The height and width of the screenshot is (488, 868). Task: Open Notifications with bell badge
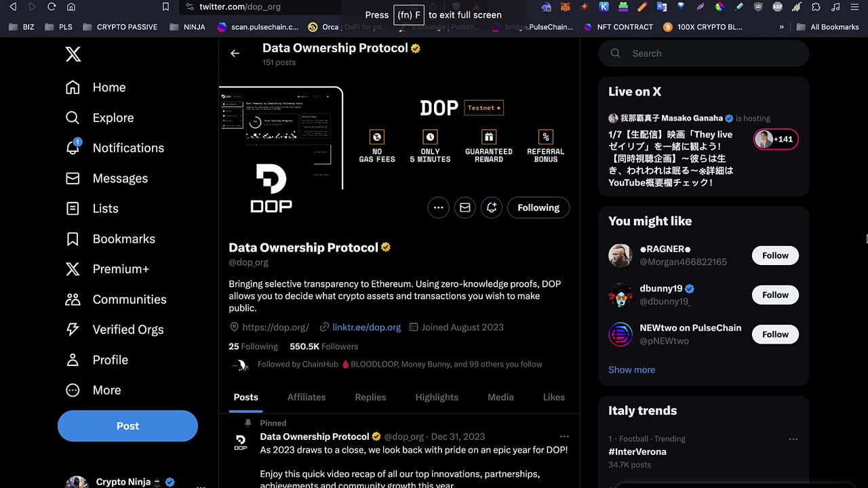point(115,148)
